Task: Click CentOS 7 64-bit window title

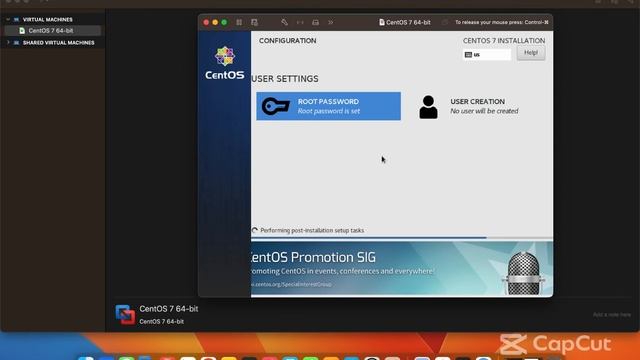Action: pyautogui.click(x=404, y=22)
